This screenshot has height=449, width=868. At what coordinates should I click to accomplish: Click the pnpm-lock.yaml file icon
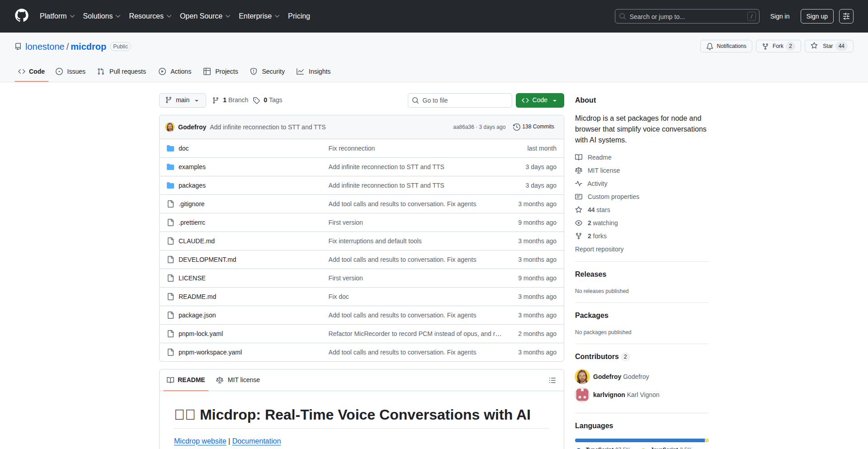pyautogui.click(x=170, y=334)
